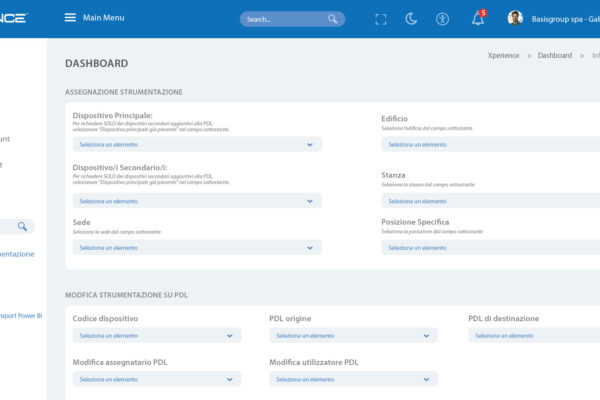The width and height of the screenshot is (600, 400).
Task: Open notifications bell icon
Action: [x=478, y=19]
